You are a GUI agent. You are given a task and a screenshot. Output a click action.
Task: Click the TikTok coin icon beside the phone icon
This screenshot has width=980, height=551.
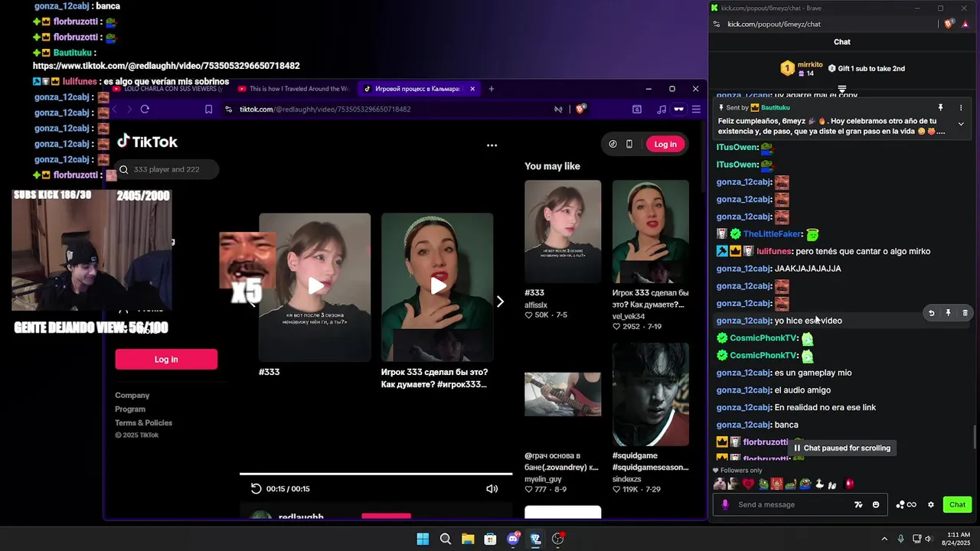point(612,144)
